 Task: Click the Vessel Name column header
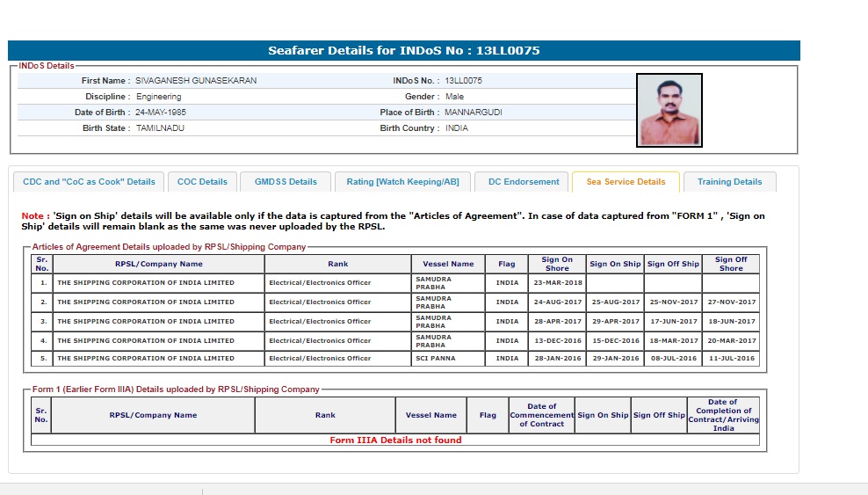coord(448,264)
